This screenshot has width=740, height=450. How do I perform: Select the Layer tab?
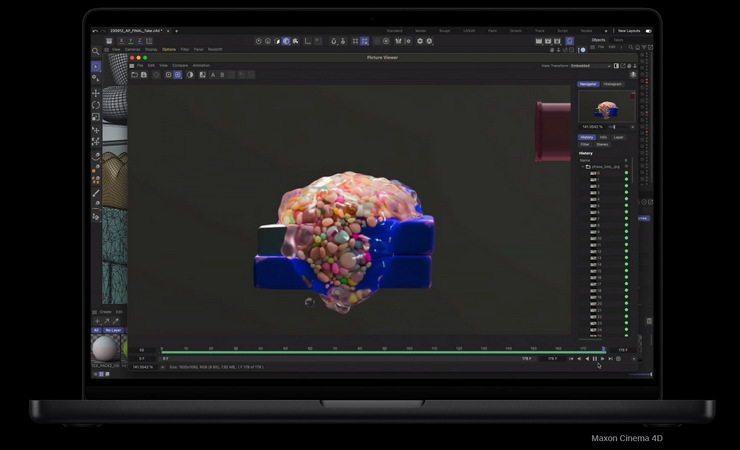click(x=618, y=137)
